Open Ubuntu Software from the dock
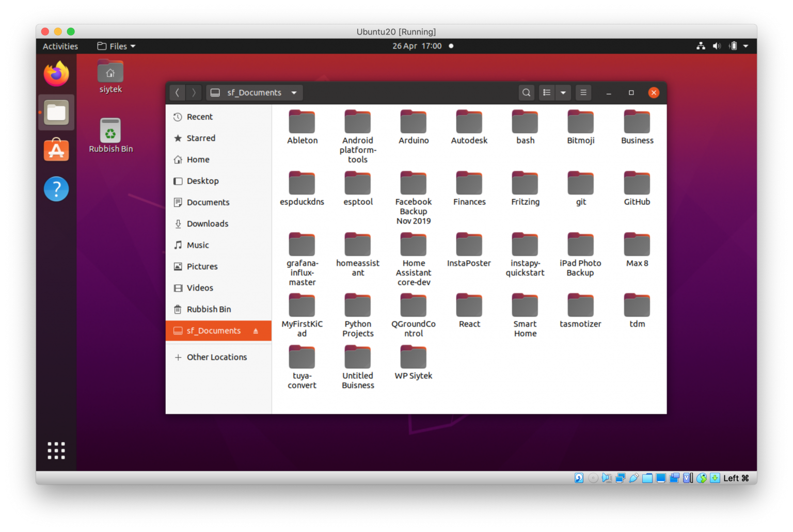Viewport: 793px width, 532px height. (x=56, y=150)
